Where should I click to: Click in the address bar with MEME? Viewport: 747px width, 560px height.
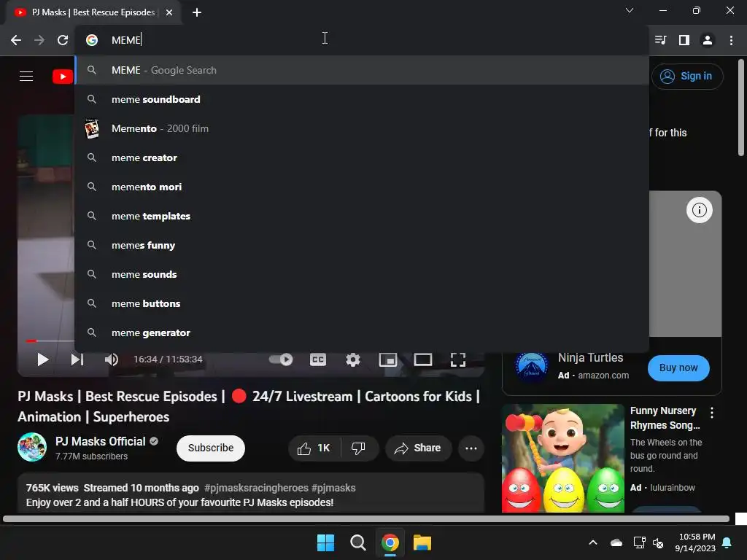[362, 40]
